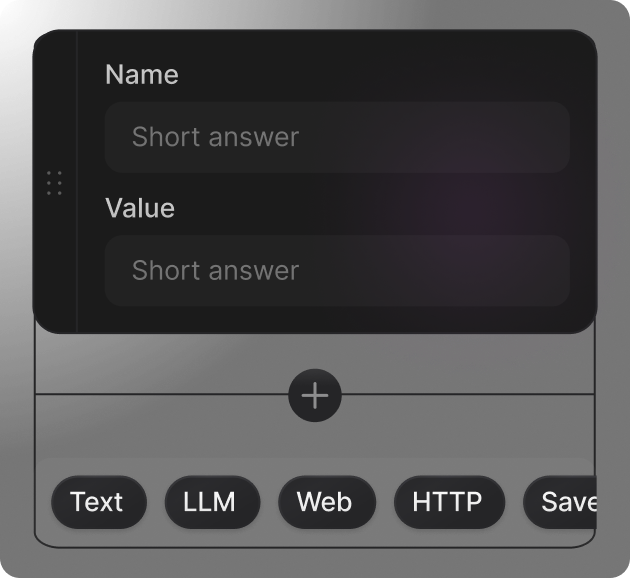Hit the circular add button below the card
This screenshot has width=630, height=578.
click(315, 395)
